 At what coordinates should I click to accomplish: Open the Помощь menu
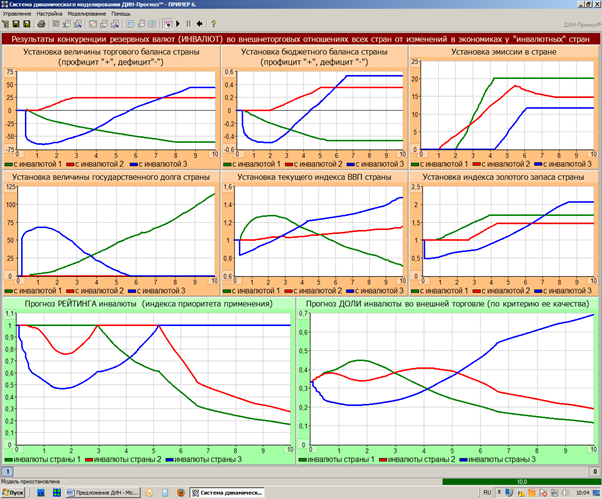click(124, 14)
